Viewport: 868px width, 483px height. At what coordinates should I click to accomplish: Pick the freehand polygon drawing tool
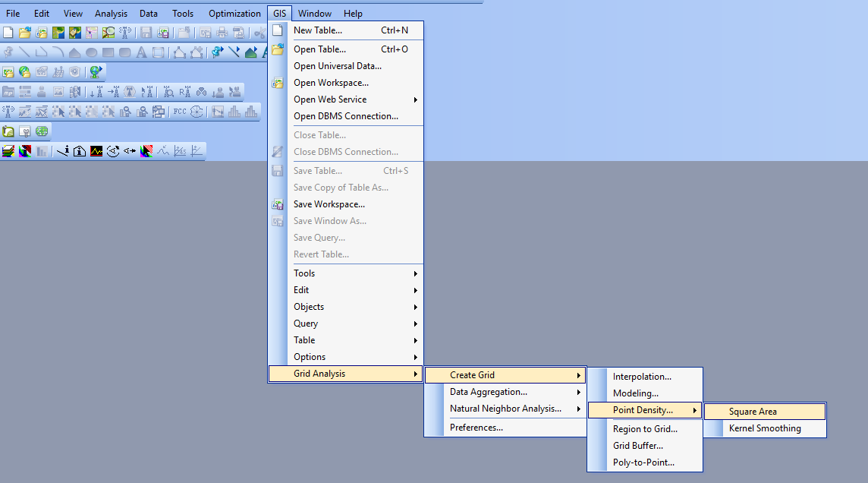(x=74, y=52)
